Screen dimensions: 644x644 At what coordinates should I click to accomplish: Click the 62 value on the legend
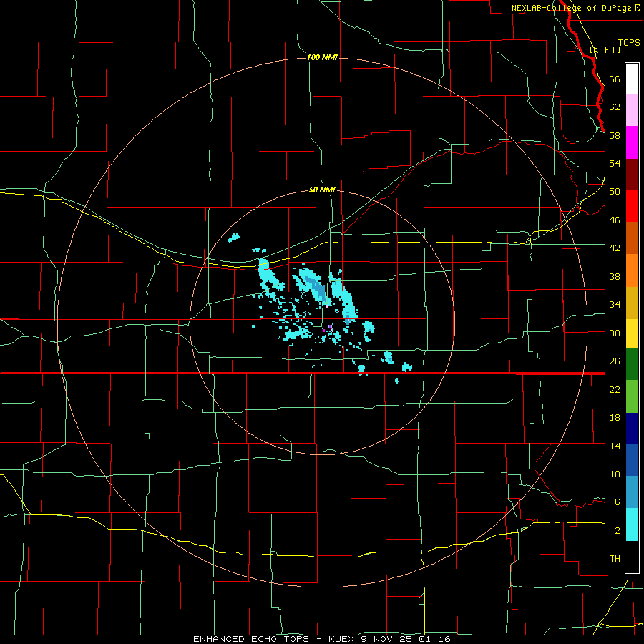tap(615, 107)
